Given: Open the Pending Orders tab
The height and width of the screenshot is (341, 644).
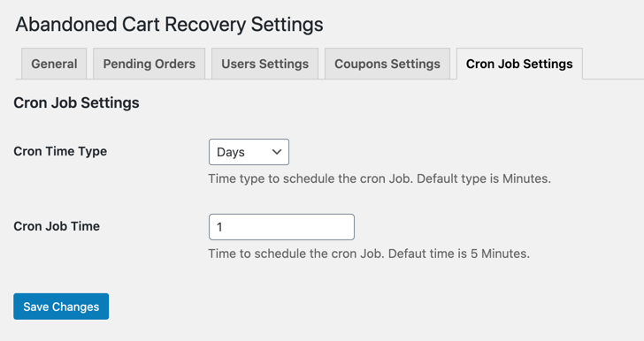Looking at the screenshot, I should (149, 64).
